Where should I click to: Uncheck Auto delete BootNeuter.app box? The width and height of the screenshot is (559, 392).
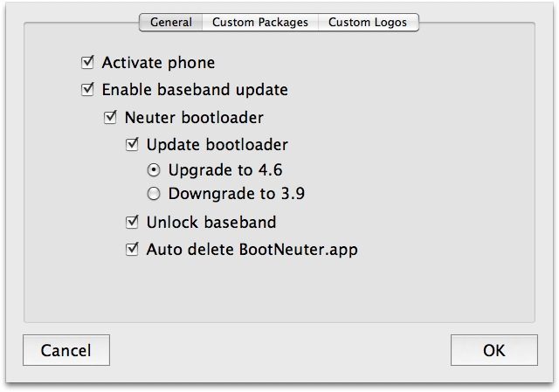pos(133,250)
